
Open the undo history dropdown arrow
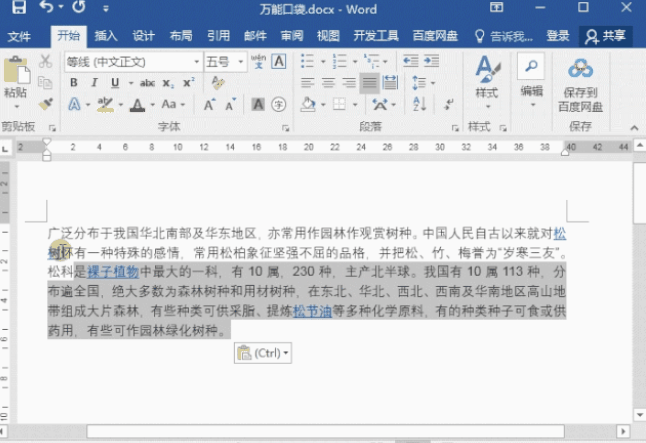[61, 7]
